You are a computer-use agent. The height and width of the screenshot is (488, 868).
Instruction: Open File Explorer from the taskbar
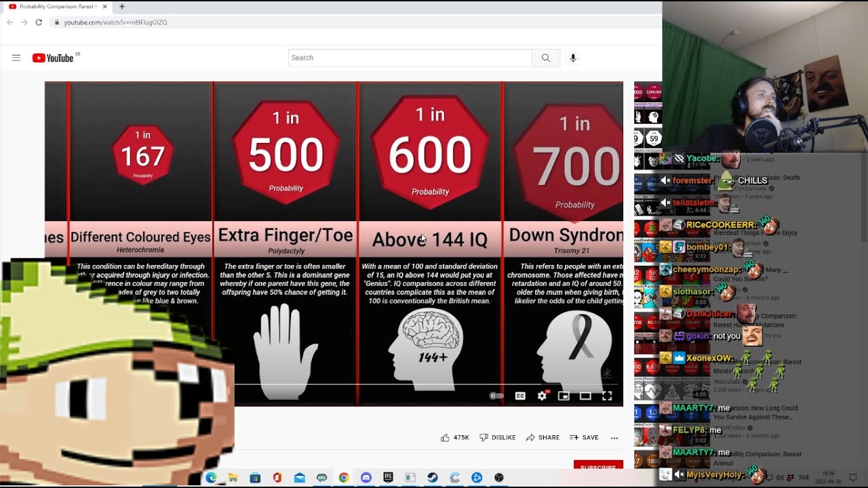click(x=233, y=478)
